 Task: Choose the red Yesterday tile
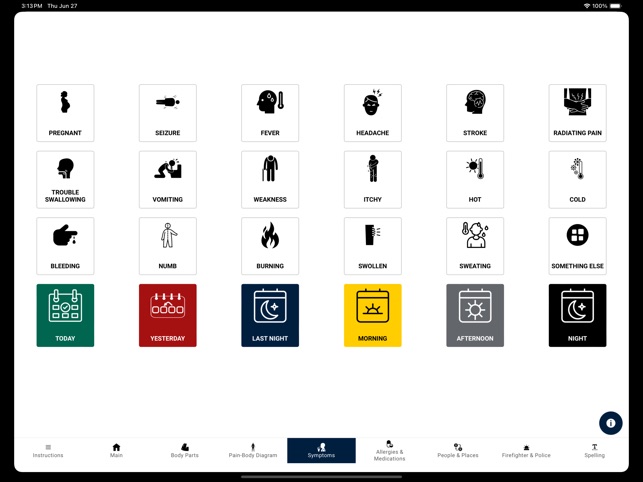click(168, 315)
